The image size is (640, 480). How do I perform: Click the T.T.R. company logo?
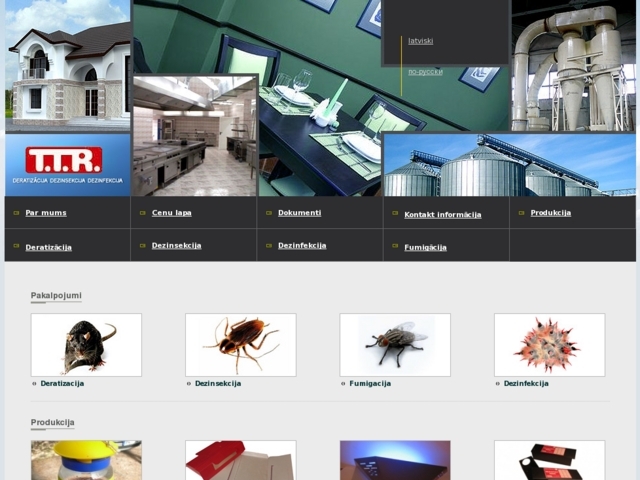(x=67, y=165)
